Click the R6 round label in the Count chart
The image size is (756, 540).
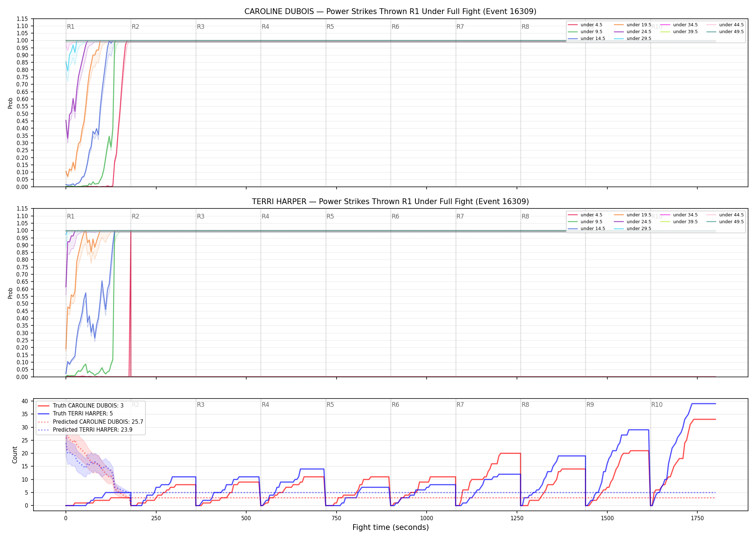395,405
